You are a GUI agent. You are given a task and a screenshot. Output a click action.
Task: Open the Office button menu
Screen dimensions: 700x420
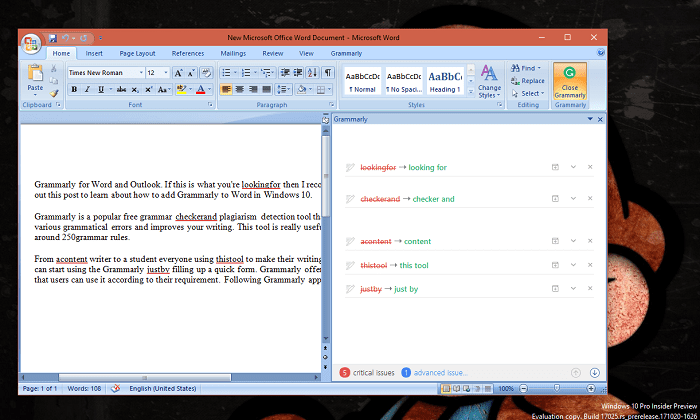(x=31, y=44)
